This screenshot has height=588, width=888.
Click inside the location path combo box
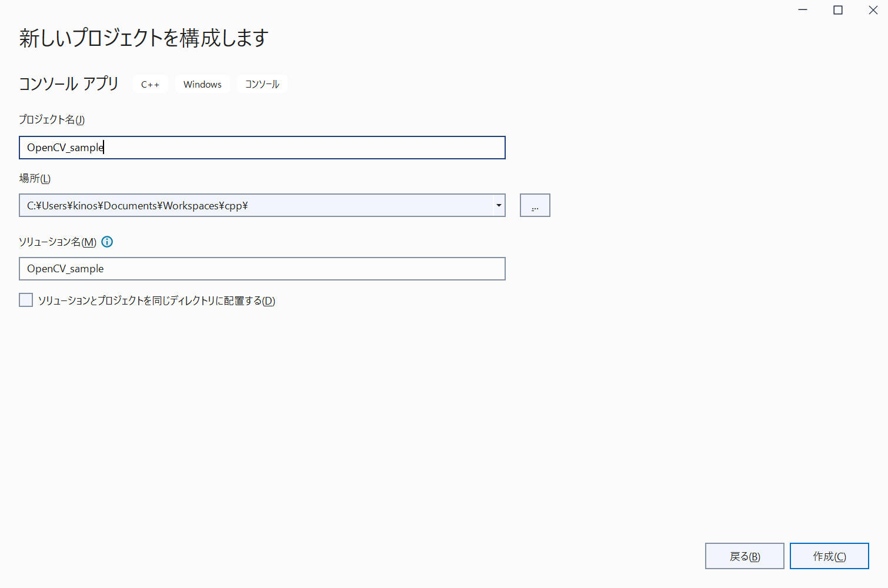256,205
